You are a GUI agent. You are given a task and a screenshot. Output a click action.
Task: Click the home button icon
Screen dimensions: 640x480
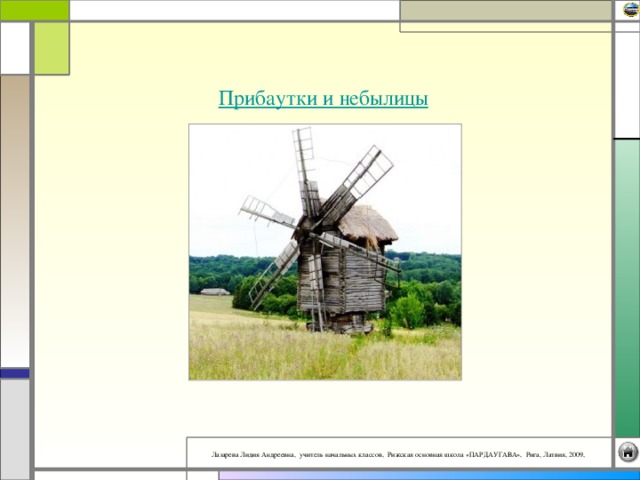pyautogui.click(x=627, y=452)
